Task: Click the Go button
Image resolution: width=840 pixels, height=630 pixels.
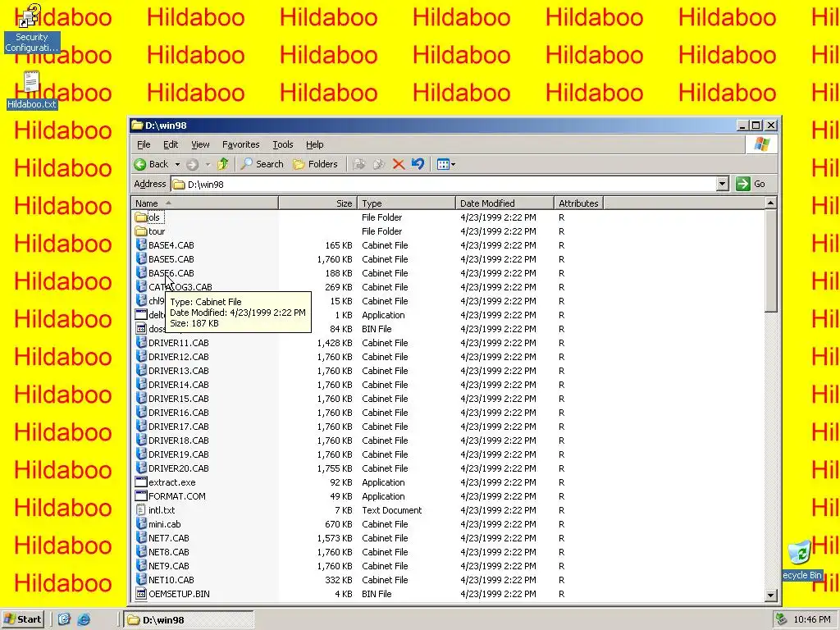Action: [x=751, y=184]
